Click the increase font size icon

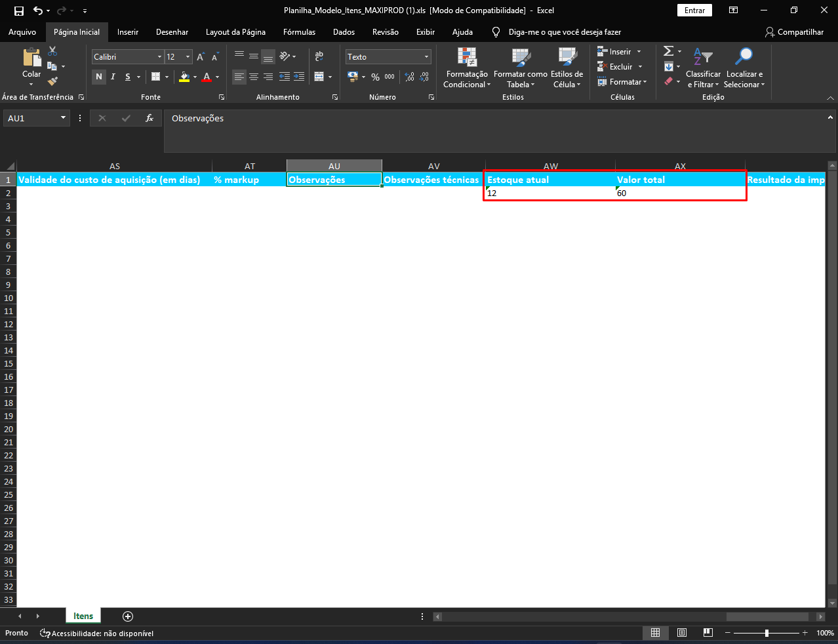pyautogui.click(x=201, y=57)
